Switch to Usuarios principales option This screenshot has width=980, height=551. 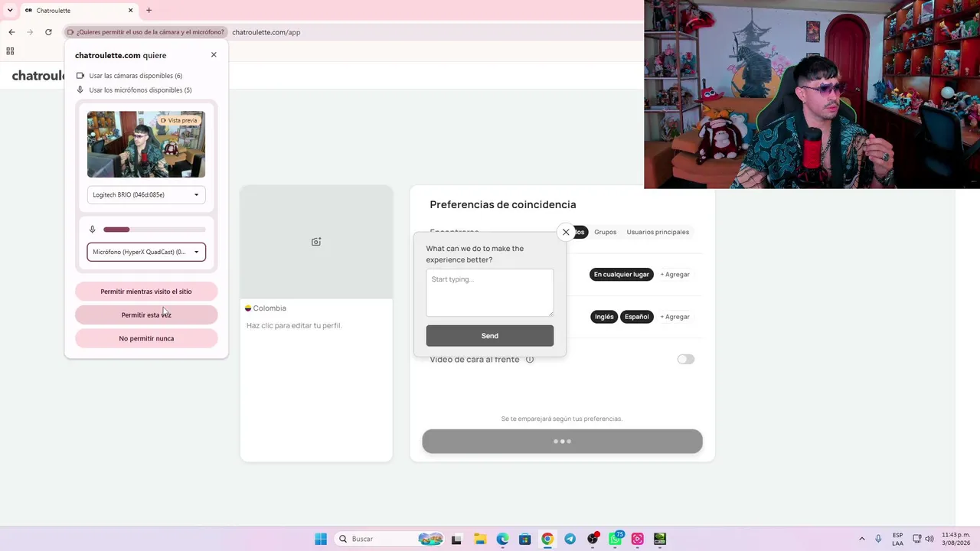(x=658, y=232)
